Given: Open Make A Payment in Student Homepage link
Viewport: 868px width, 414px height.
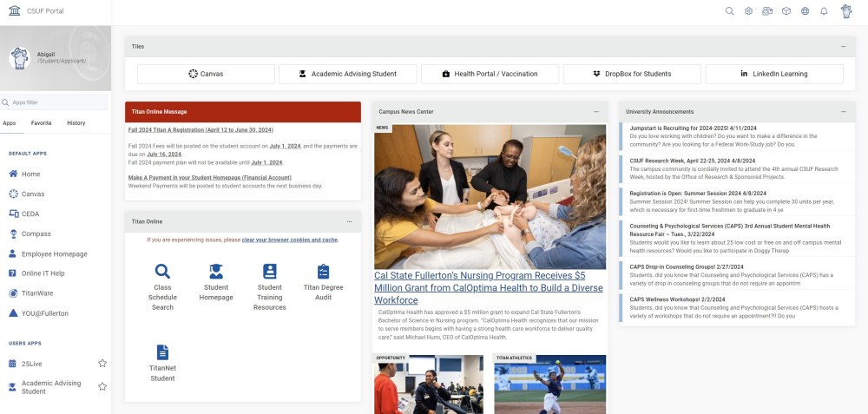Looking at the screenshot, I should pyautogui.click(x=210, y=178).
